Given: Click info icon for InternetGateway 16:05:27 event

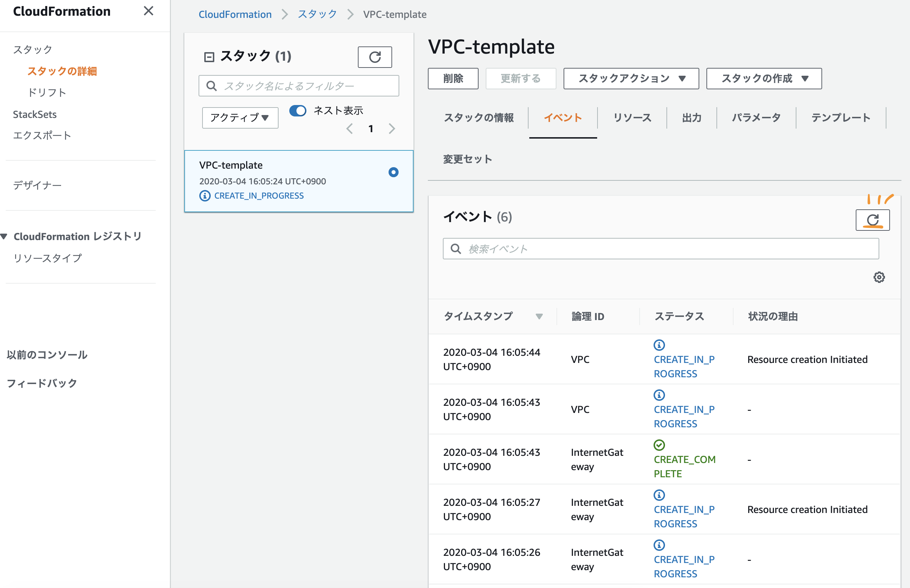Looking at the screenshot, I should pyautogui.click(x=659, y=495).
